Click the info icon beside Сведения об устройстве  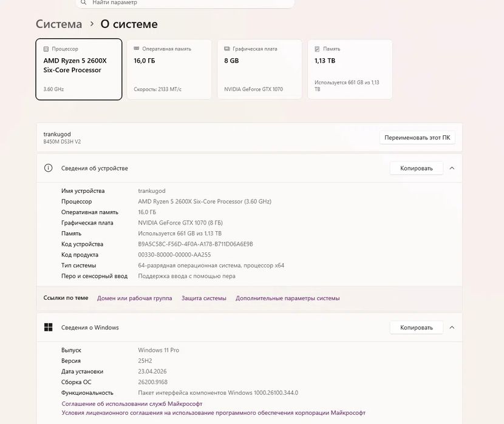48,168
